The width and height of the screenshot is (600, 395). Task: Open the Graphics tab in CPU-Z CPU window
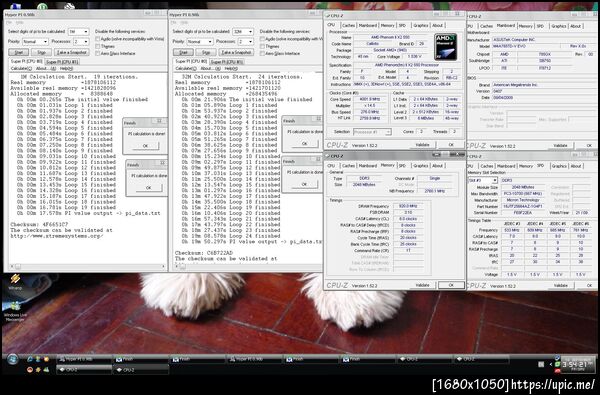click(421, 25)
